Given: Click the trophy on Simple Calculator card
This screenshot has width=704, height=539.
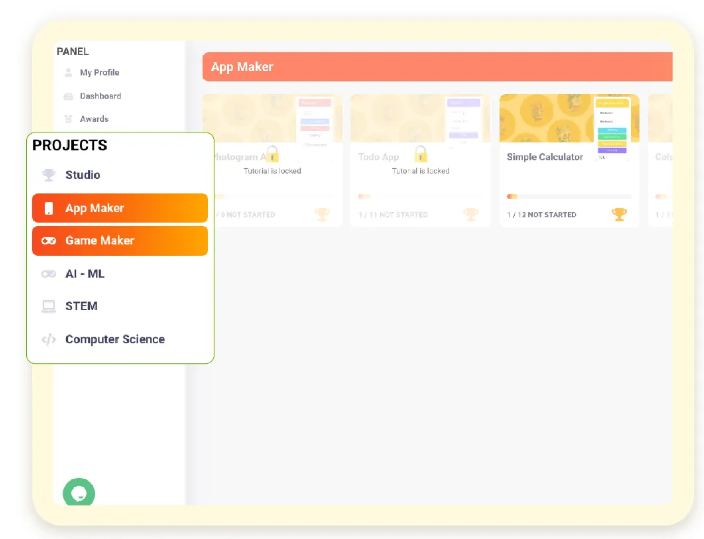Looking at the screenshot, I should pos(619,214).
